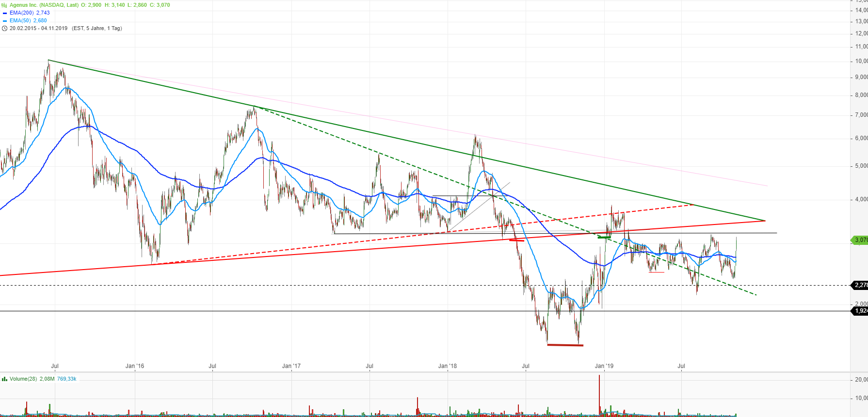Click the candlestick chart-type icon beside Agenus Inc.
This screenshot has width=868, height=417.
tap(4, 5)
